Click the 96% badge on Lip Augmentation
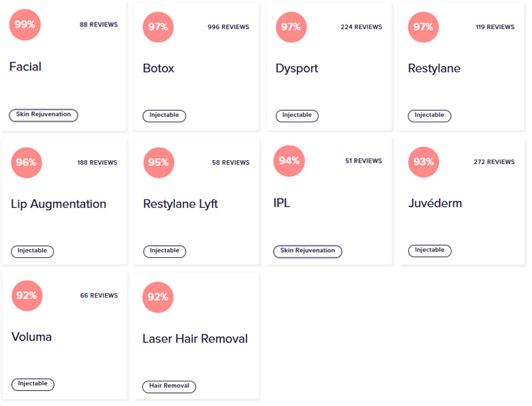 tap(27, 163)
